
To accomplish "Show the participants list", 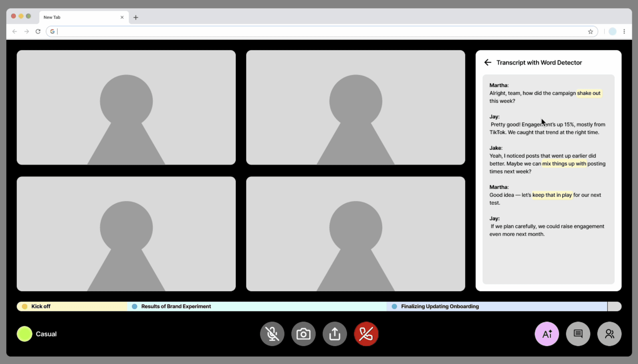I will click(x=609, y=334).
